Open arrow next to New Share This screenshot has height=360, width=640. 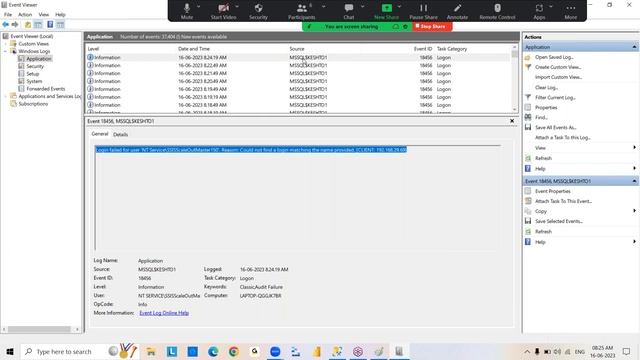pyautogui.click(x=399, y=7)
